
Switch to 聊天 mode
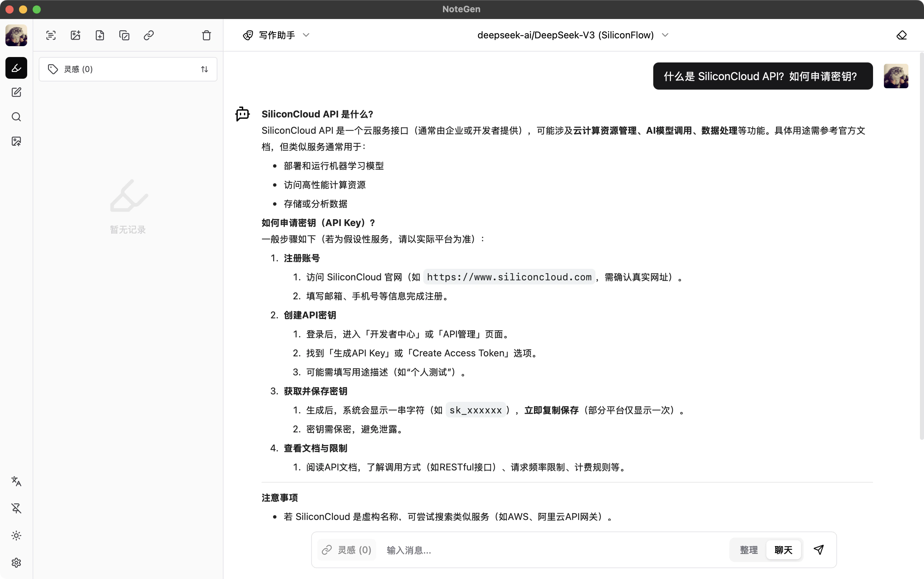pos(783,550)
